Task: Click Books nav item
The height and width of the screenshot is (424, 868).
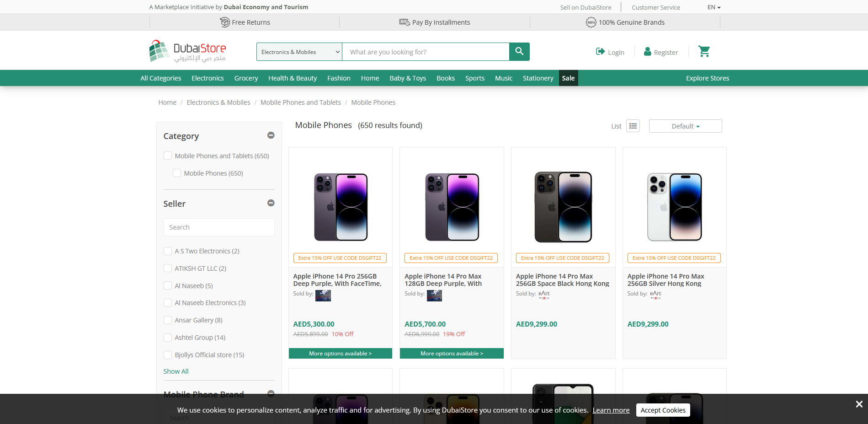Action: (x=446, y=78)
